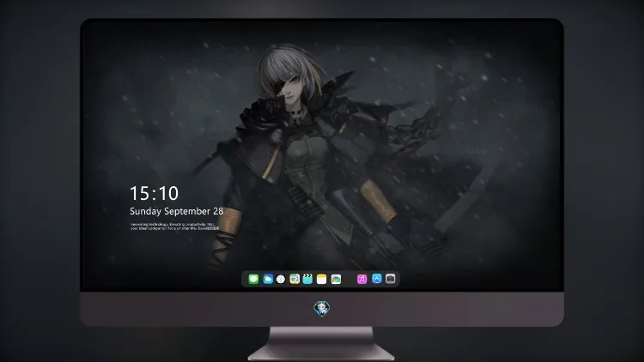Open the blue App Store icon

(377, 279)
